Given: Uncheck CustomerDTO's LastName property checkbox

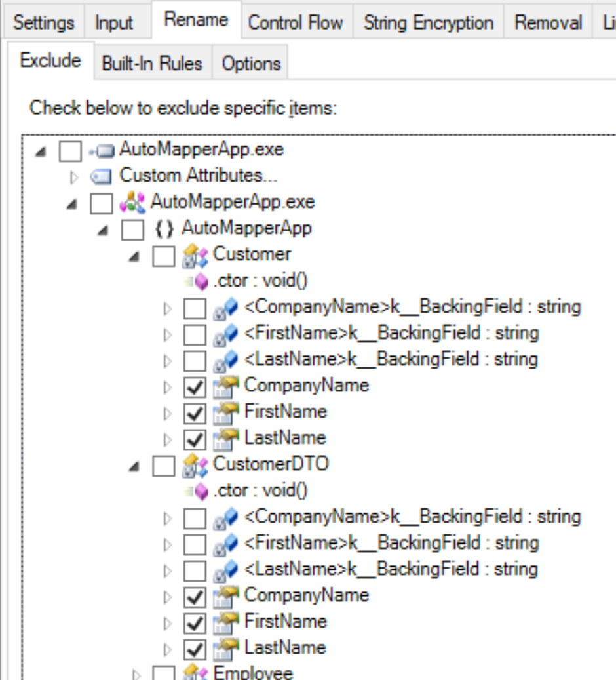Looking at the screenshot, I should click(195, 649).
